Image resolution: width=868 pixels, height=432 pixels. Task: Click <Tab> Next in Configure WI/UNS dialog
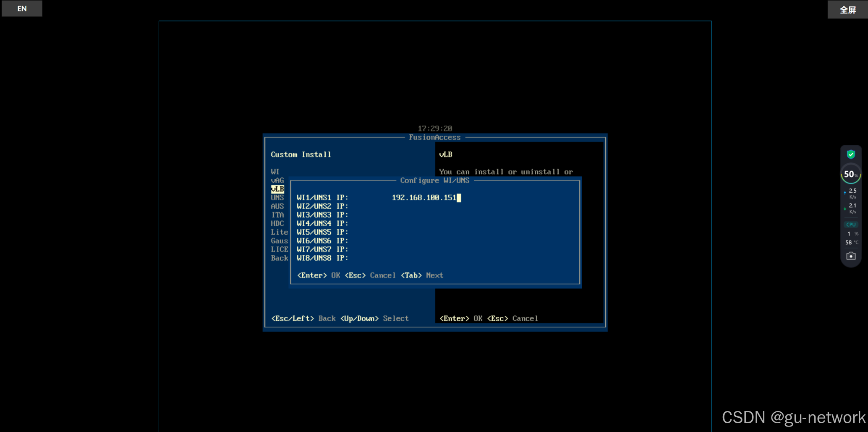[422, 275]
